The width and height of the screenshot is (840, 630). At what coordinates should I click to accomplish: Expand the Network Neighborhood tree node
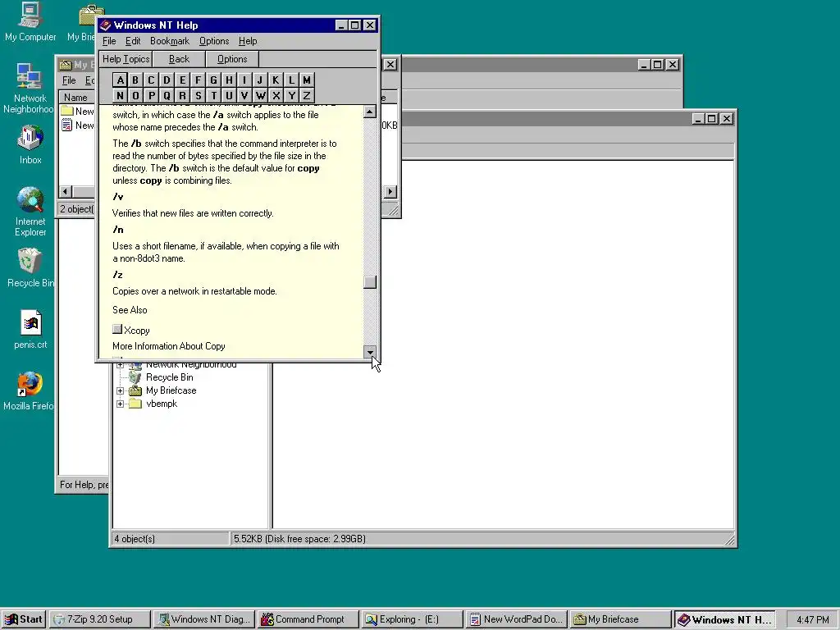click(x=120, y=365)
